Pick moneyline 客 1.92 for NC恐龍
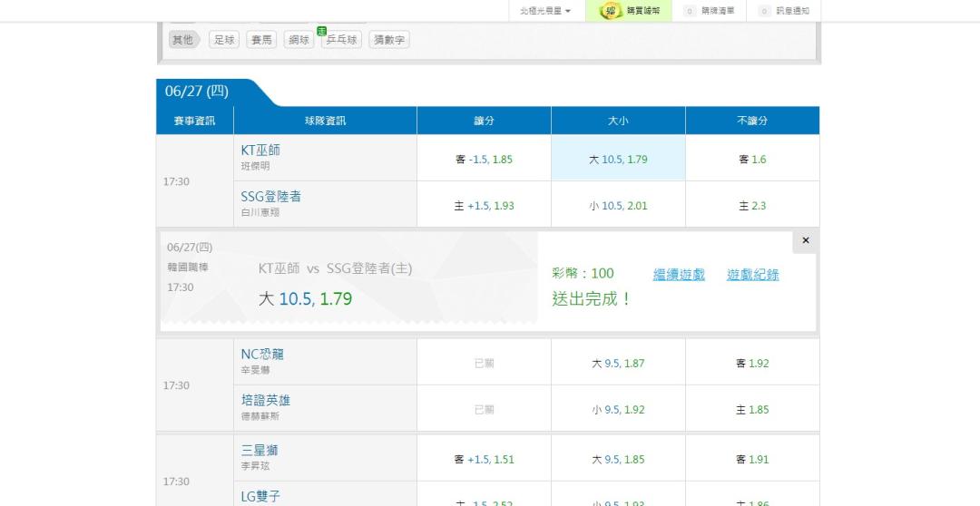The height and width of the screenshot is (506, 980). click(752, 363)
